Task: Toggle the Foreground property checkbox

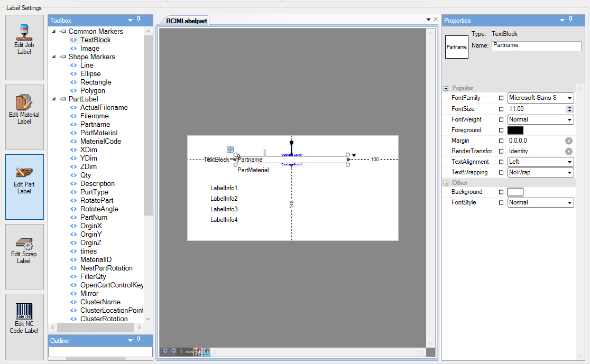Action: (x=501, y=130)
